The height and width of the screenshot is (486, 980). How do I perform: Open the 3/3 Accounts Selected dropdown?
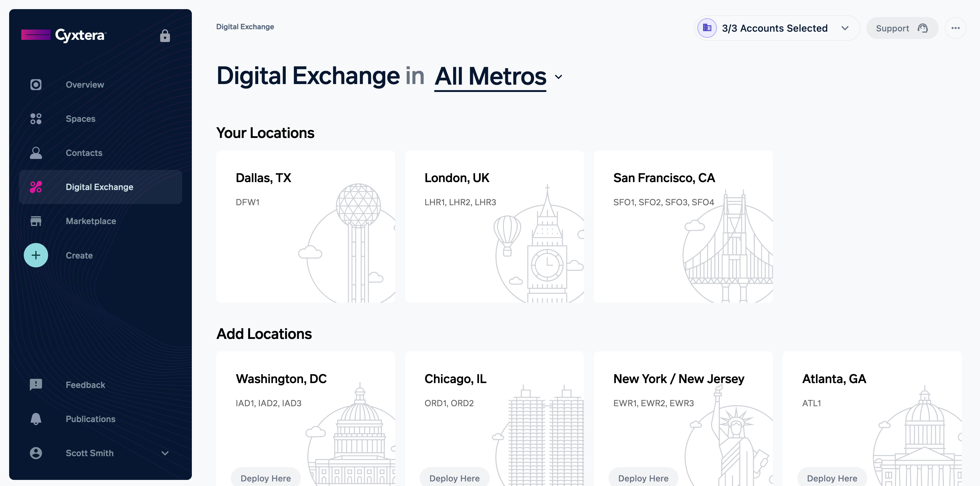777,28
